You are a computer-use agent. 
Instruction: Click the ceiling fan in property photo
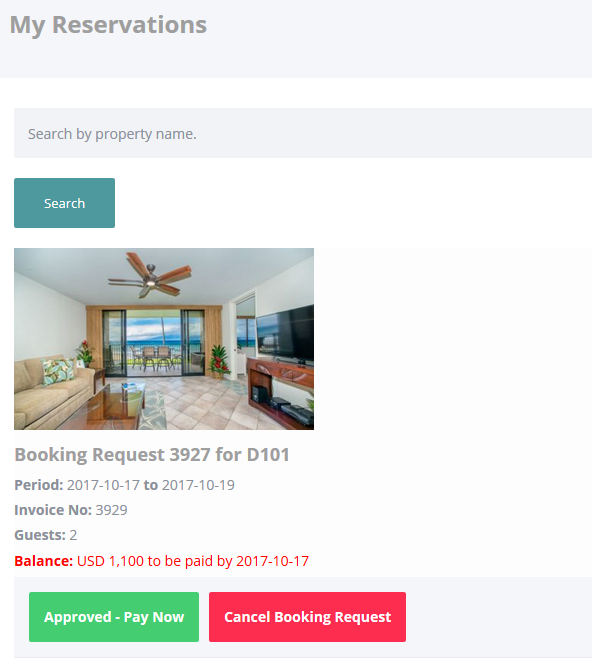[x=150, y=275]
